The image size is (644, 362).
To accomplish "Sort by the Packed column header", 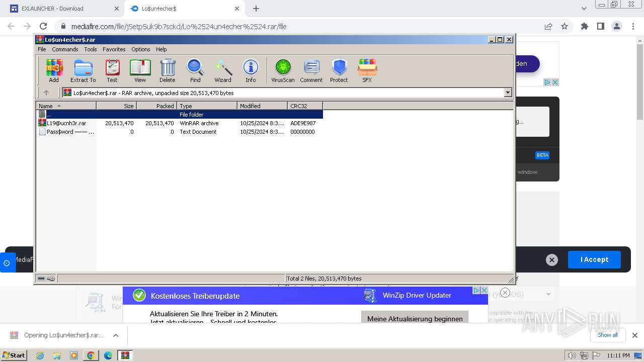I will (x=156, y=106).
